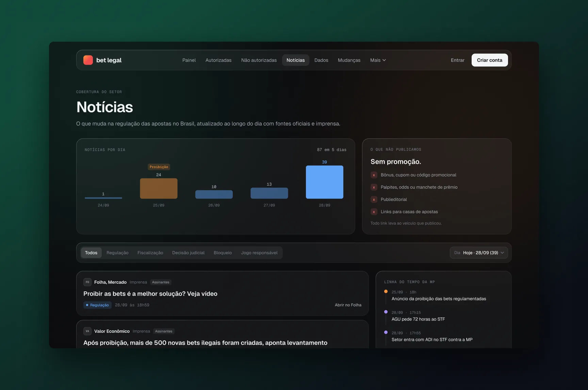Click the VA source icon for Valor Econômico
Viewport: 588px width, 390px height.
point(87,331)
